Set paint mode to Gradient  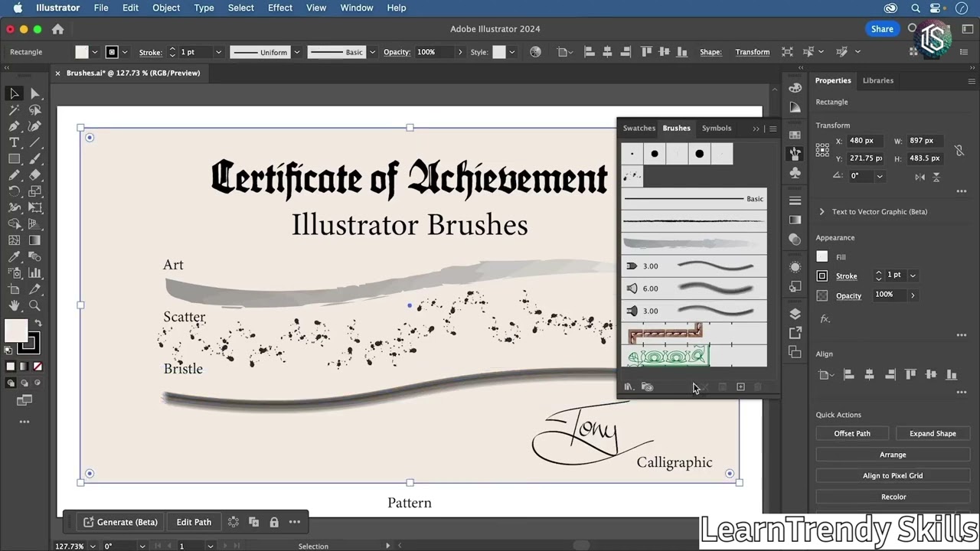pyautogui.click(x=24, y=367)
